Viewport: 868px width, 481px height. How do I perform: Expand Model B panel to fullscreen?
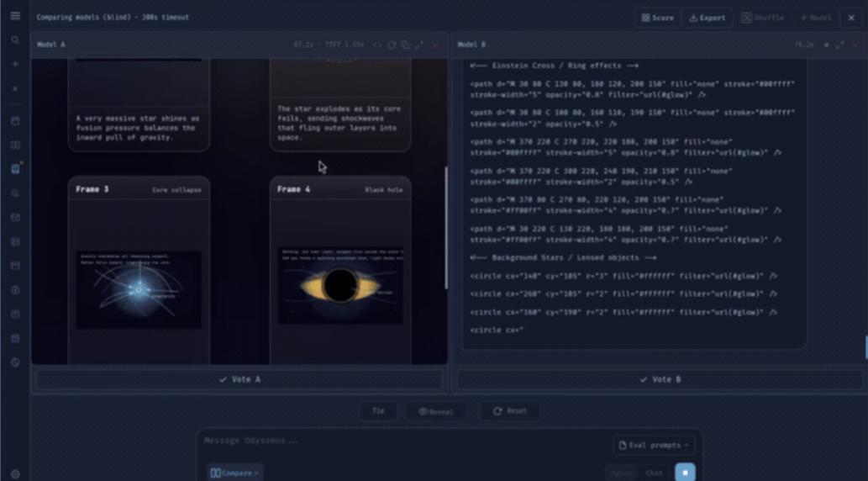(840, 45)
